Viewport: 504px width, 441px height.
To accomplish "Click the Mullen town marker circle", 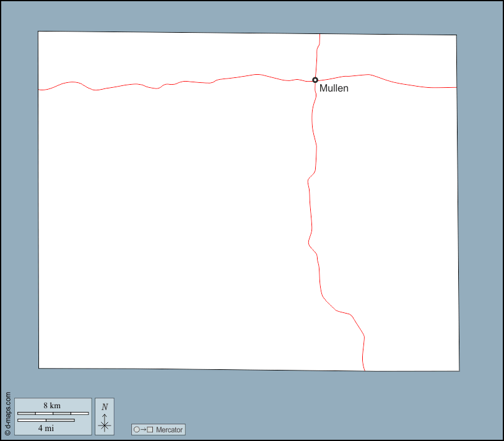I will pos(315,80).
